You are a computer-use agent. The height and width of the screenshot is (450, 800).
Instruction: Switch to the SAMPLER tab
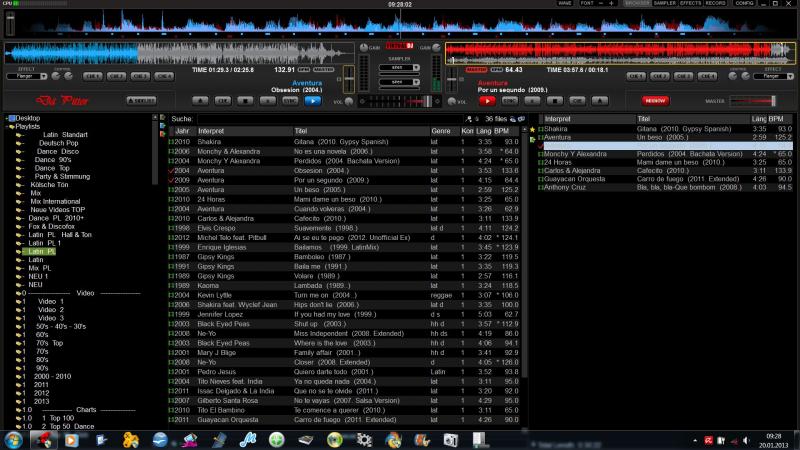tap(664, 3)
